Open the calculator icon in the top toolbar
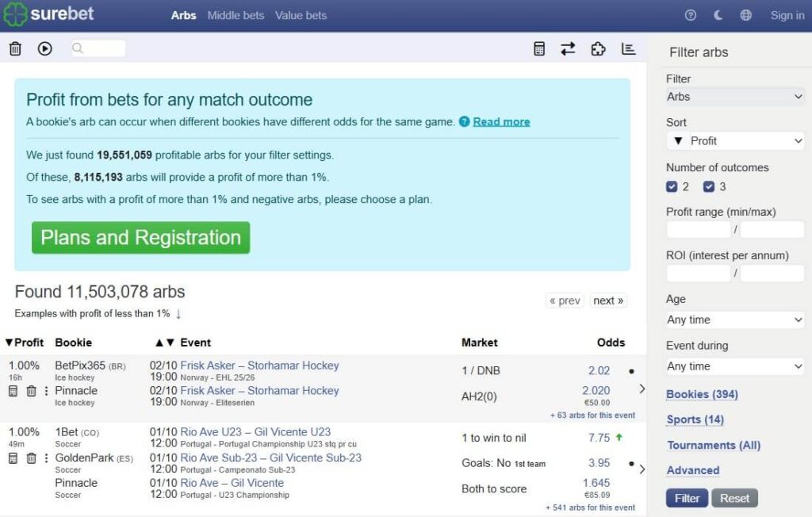 pos(539,49)
